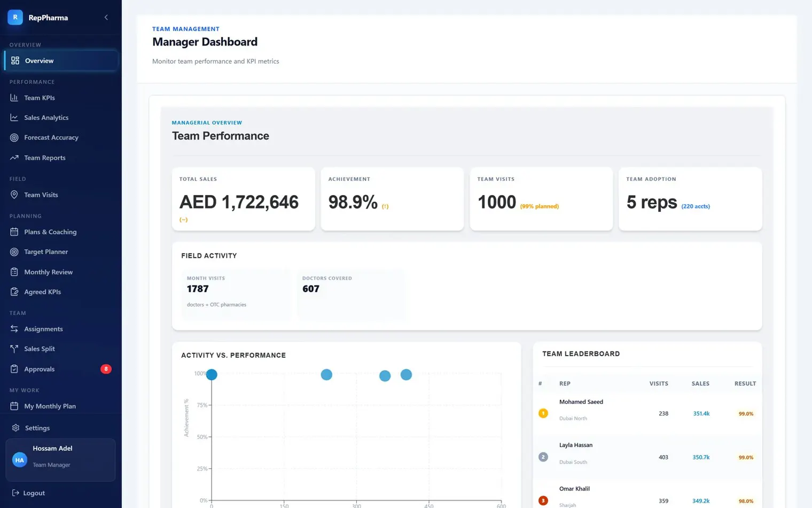Click the Monthly Review clipboard icon
The width and height of the screenshot is (812, 508).
(14, 272)
